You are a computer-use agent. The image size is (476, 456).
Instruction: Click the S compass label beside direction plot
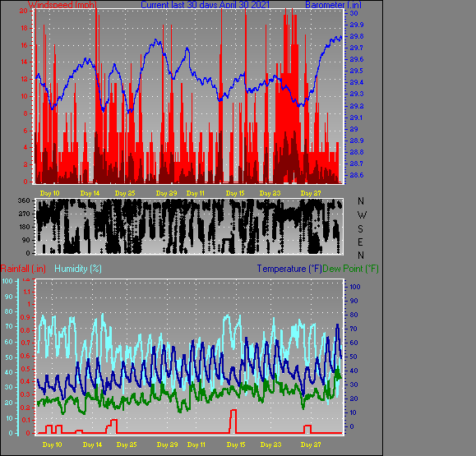360,228
